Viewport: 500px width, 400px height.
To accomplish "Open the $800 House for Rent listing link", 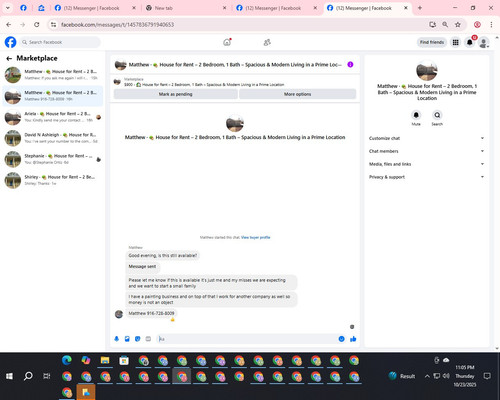I will 204,85.
